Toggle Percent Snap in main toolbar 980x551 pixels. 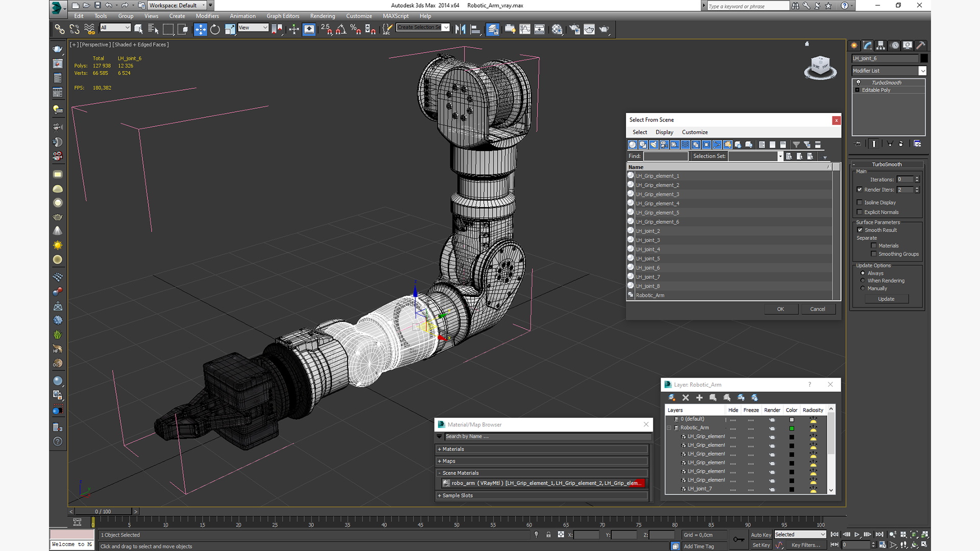(x=355, y=30)
